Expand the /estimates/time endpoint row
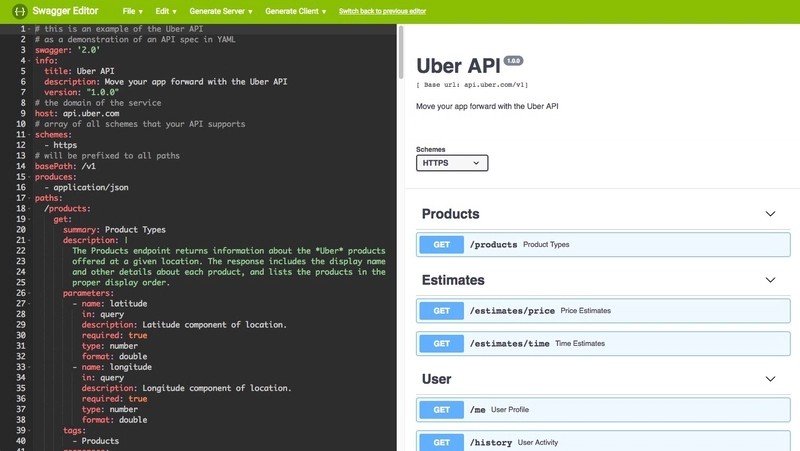Viewport: 800px width, 451px height. coord(620,343)
